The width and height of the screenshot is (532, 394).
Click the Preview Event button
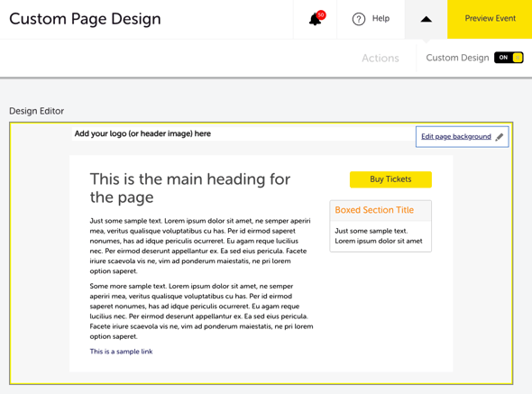pos(490,19)
